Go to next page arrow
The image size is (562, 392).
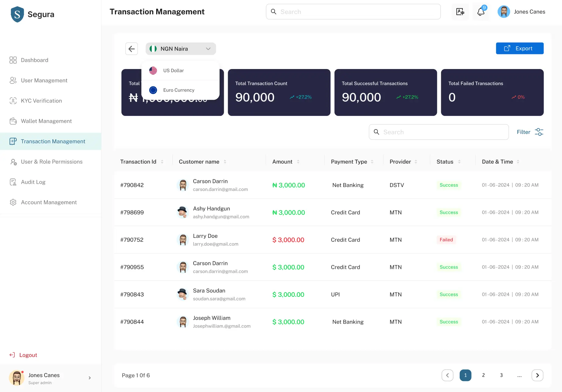click(x=537, y=375)
